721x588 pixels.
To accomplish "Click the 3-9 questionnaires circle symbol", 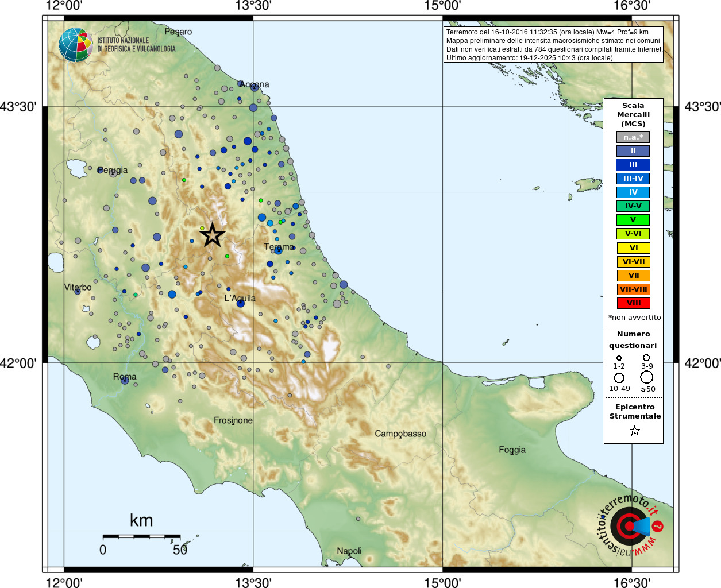I will click(646, 358).
